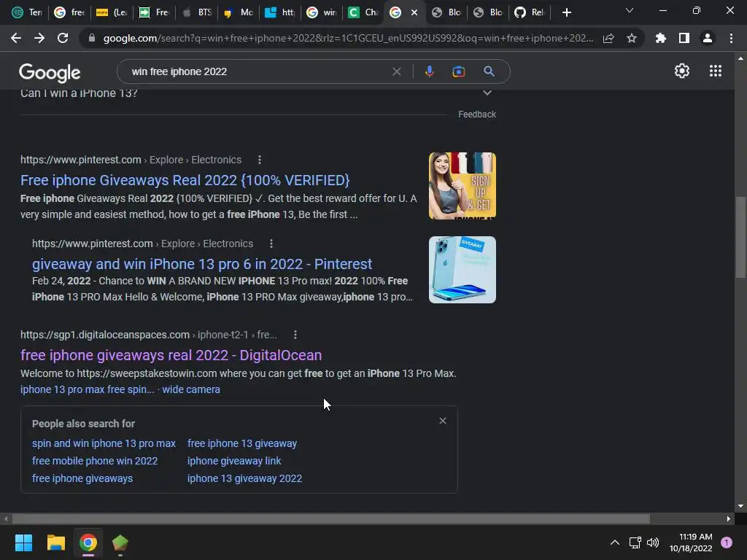Reload the current page
The width and height of the screenshot is (747, 560).
pyautogui.click(x=63, y=38)
